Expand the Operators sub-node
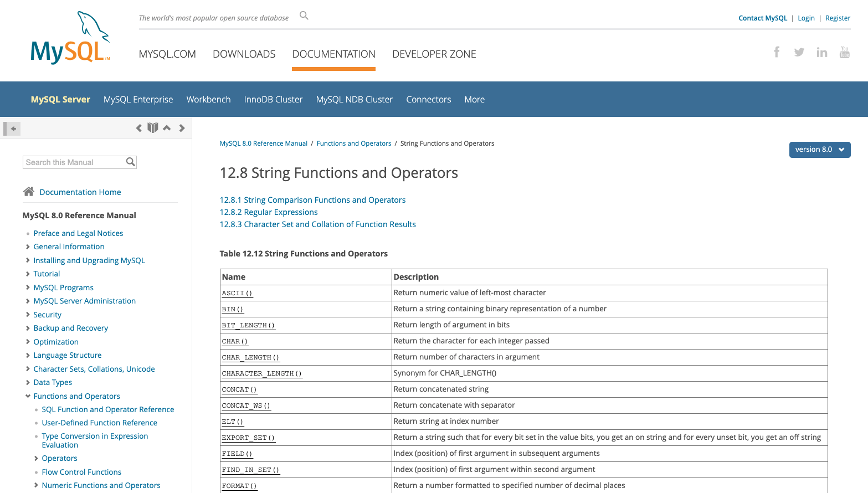Image resolution: width=868 pixels, height=493 pixels. tap(36, 458)
